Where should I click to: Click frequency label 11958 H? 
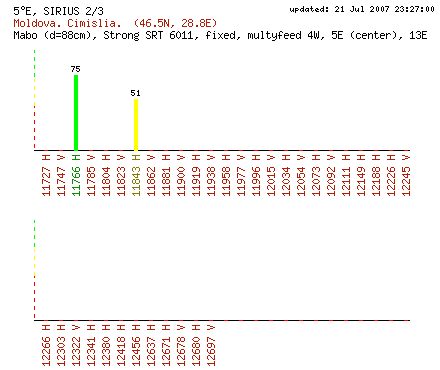click(x=226, y=175)
